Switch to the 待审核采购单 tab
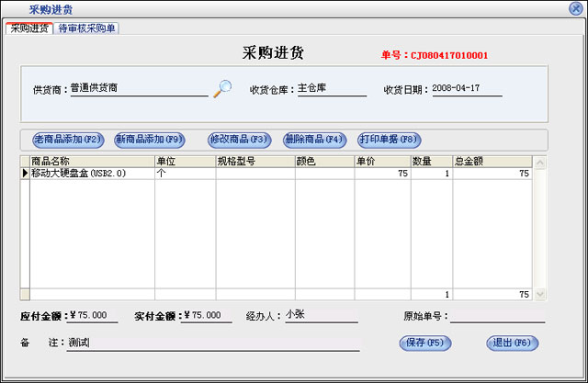 (x=87, y=28)
